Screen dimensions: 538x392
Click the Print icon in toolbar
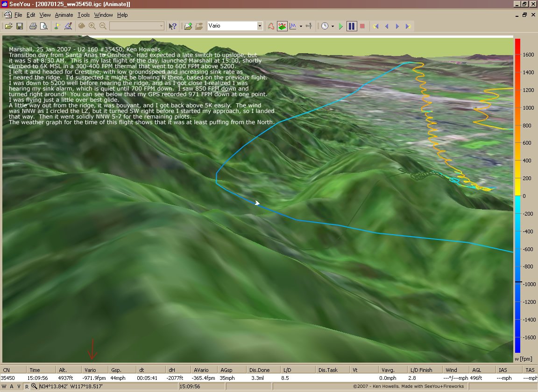33,26
